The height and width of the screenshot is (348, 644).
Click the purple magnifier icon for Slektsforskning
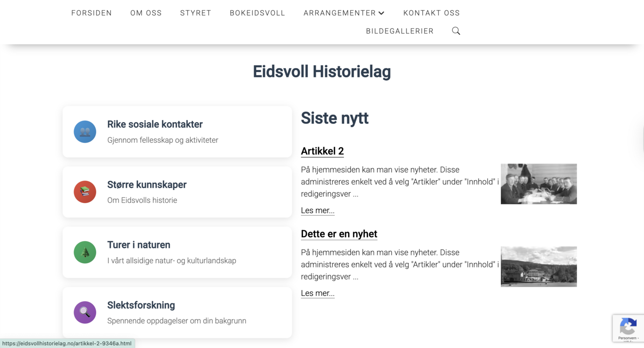[x=85, y=313]
